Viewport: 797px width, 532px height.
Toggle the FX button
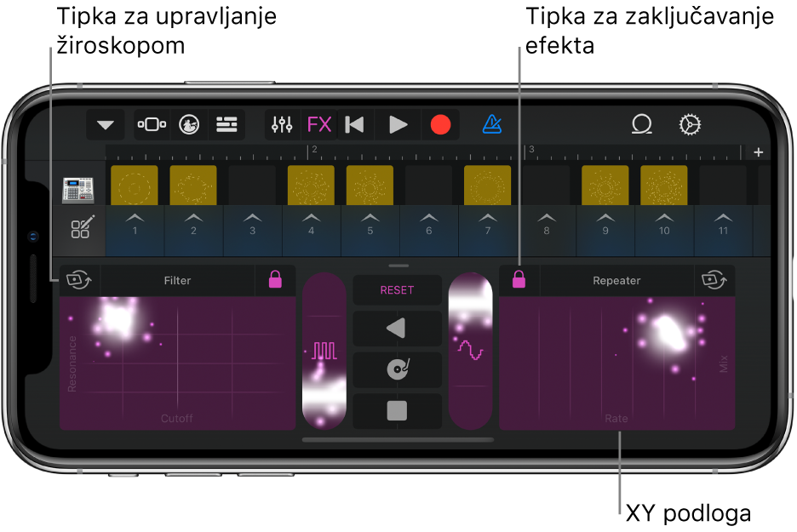[319, 124]
